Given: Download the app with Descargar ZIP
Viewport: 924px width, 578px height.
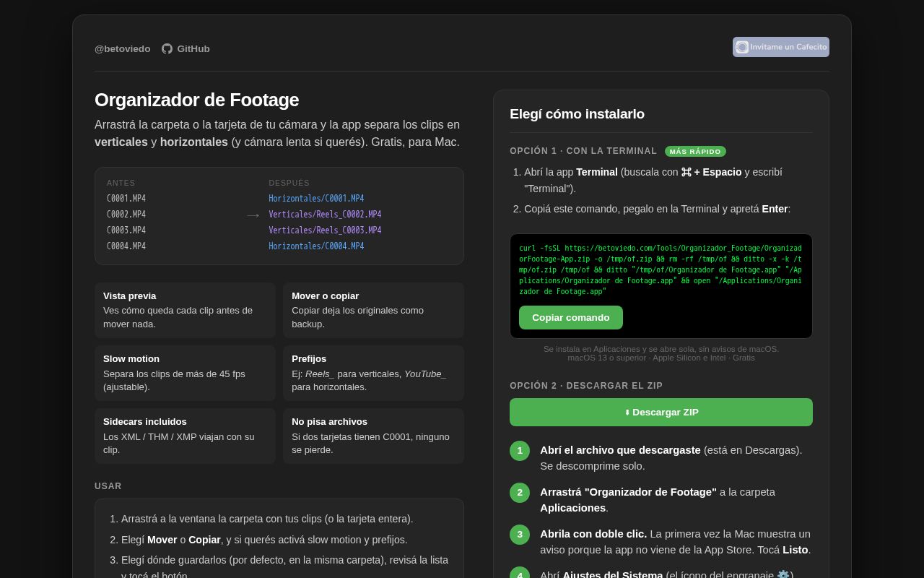Looking at the screenshot, I should [x=661, y=412].
